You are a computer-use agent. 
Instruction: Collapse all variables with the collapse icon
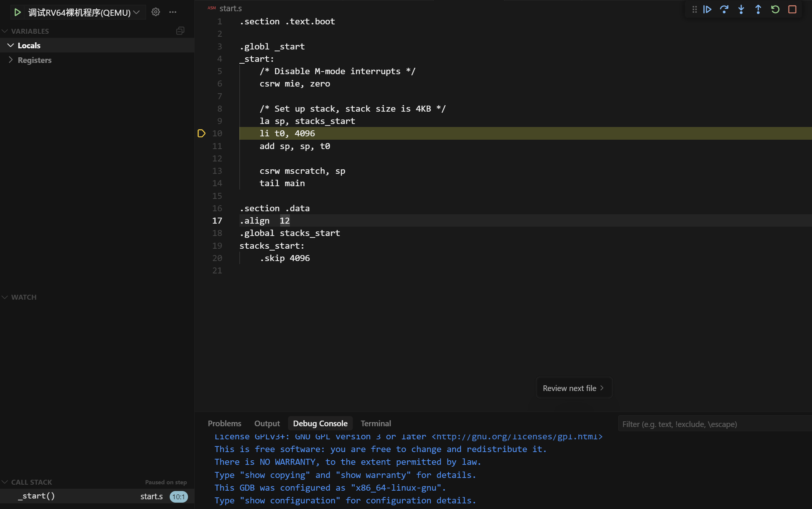click(180, 31)
